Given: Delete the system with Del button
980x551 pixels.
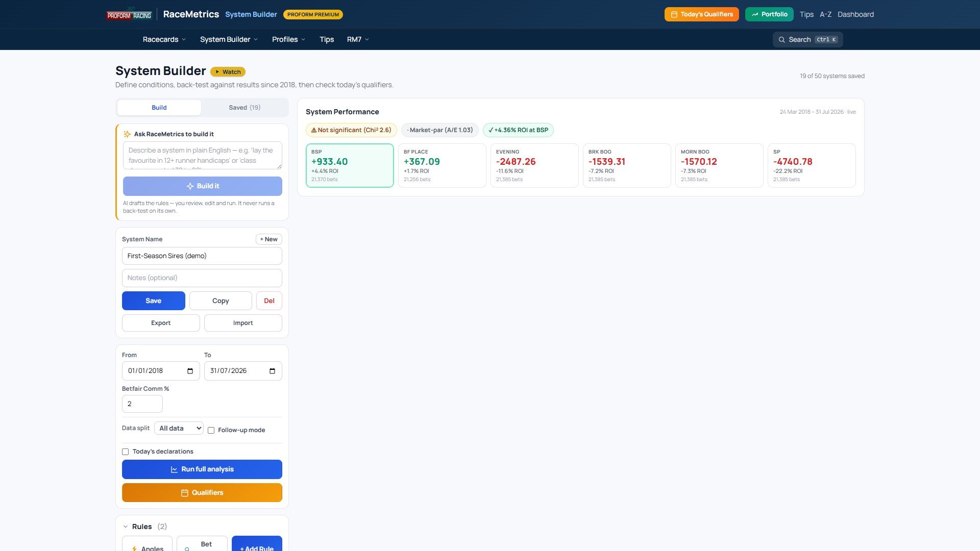Looking at the screenshot, I should [269, 301].
